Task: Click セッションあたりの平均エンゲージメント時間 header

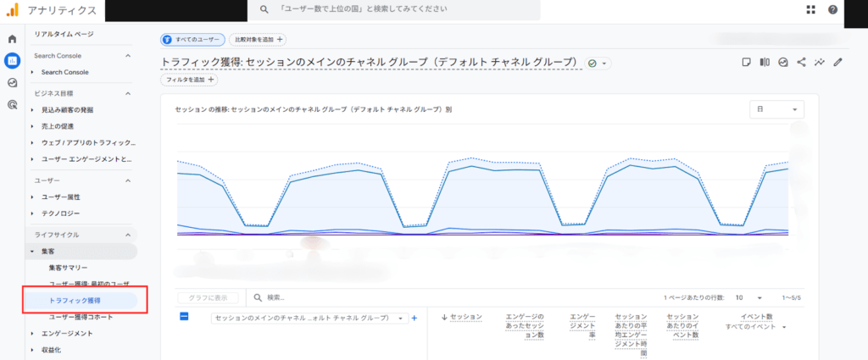Action: click(631, 335)
